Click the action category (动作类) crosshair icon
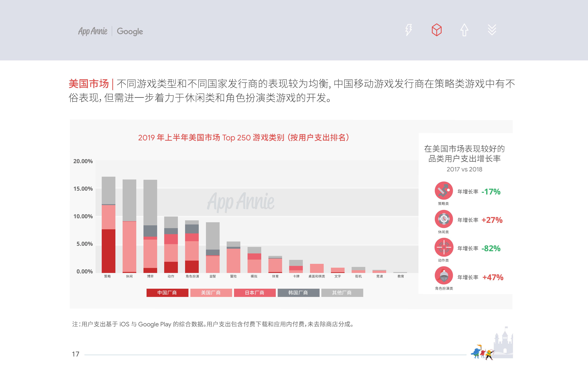The height and width of the screenshot is (376, 588). (x=444, y=247)
